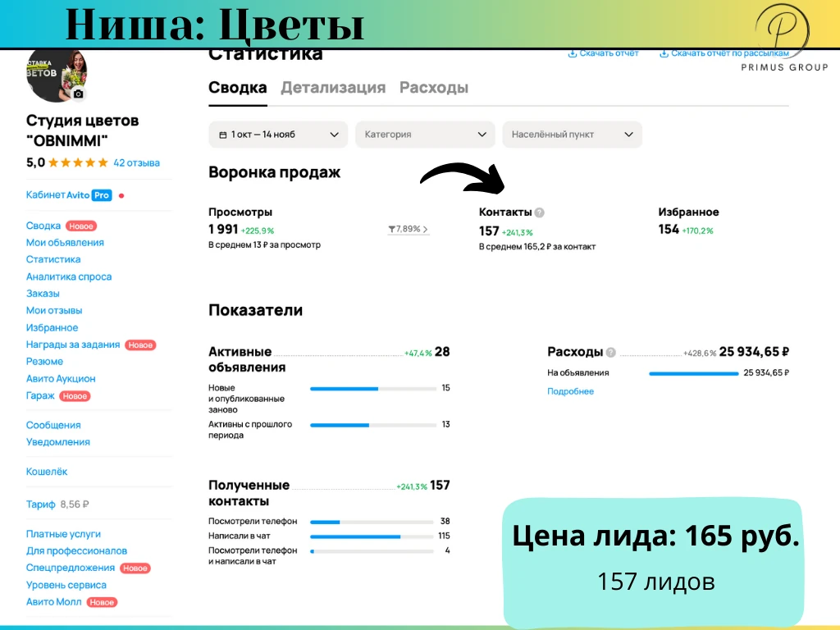Click the Новое badge beside Сводка

(81, 226)
